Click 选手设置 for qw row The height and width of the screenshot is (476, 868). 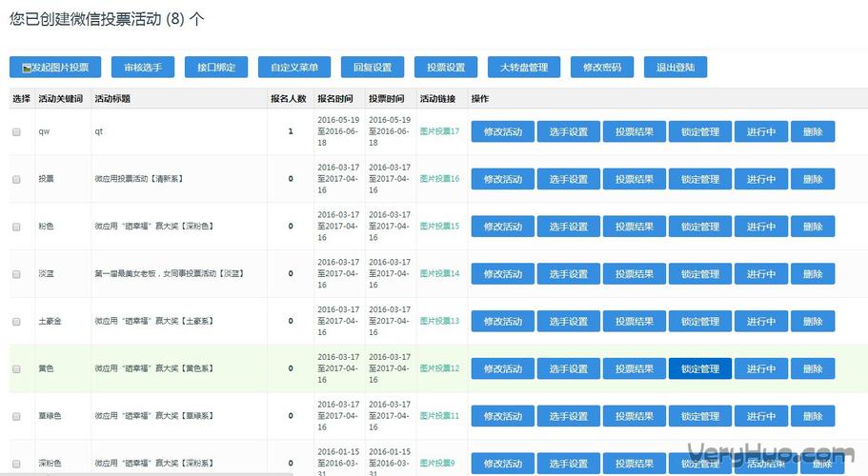point(569,131)
